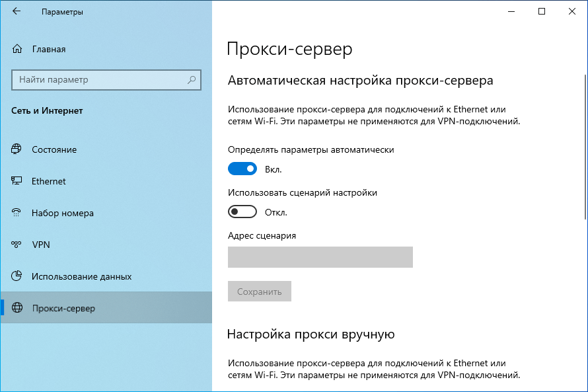
Task: Select the Использование данных chart icon
Action: 17,276
